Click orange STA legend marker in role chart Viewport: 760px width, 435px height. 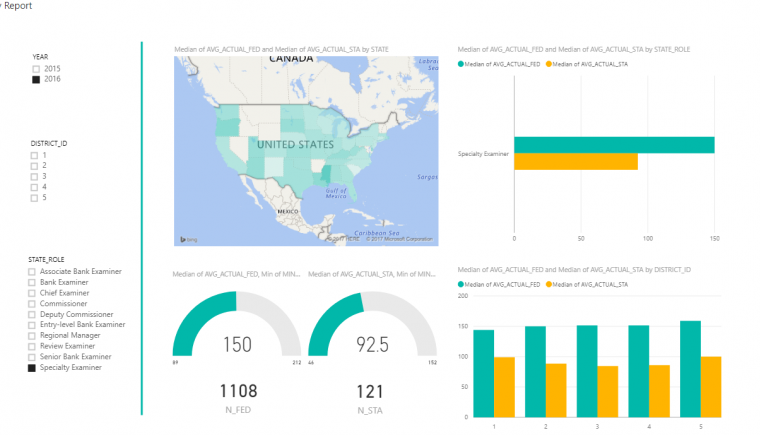pyautogui.click(x=549, y=64)
